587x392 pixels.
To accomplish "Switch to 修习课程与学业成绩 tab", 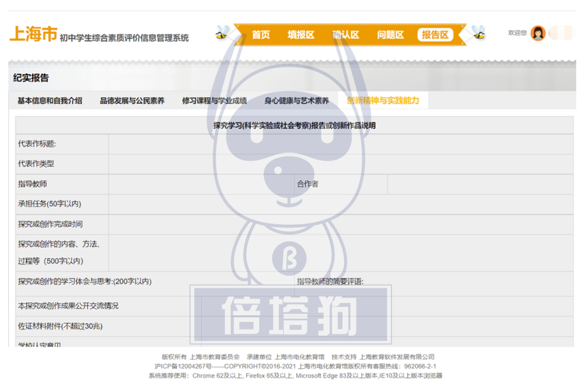I will [214, 100].
